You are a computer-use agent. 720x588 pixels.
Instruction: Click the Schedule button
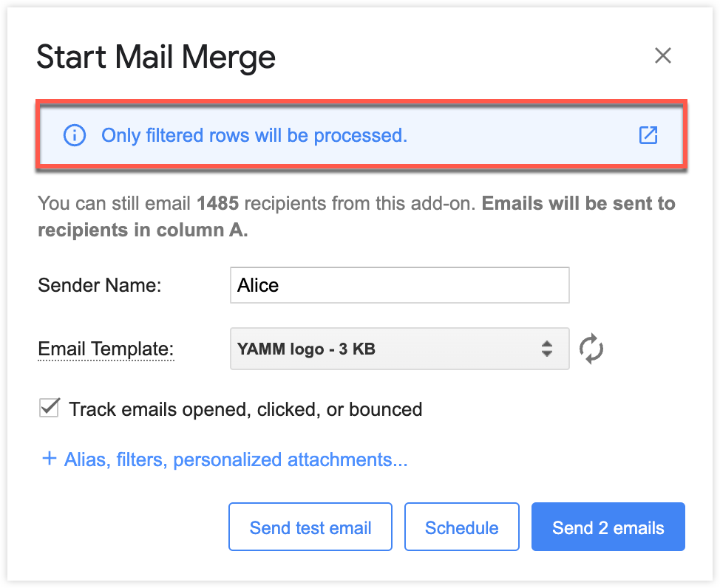[461, 527]
